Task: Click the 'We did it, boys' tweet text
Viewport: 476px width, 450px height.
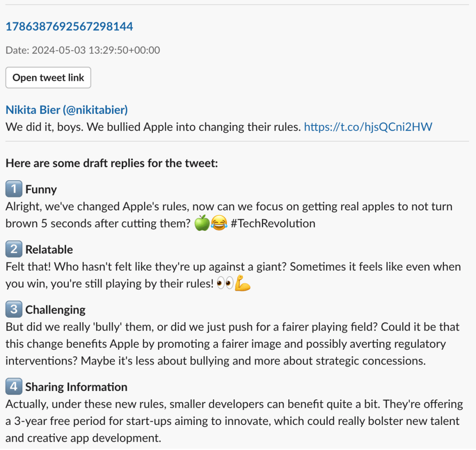Action: pos(153,127)
